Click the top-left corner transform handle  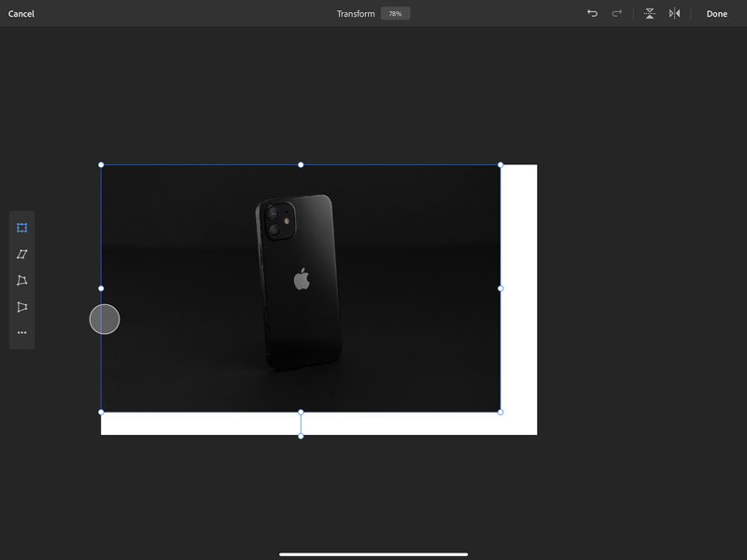101,165
